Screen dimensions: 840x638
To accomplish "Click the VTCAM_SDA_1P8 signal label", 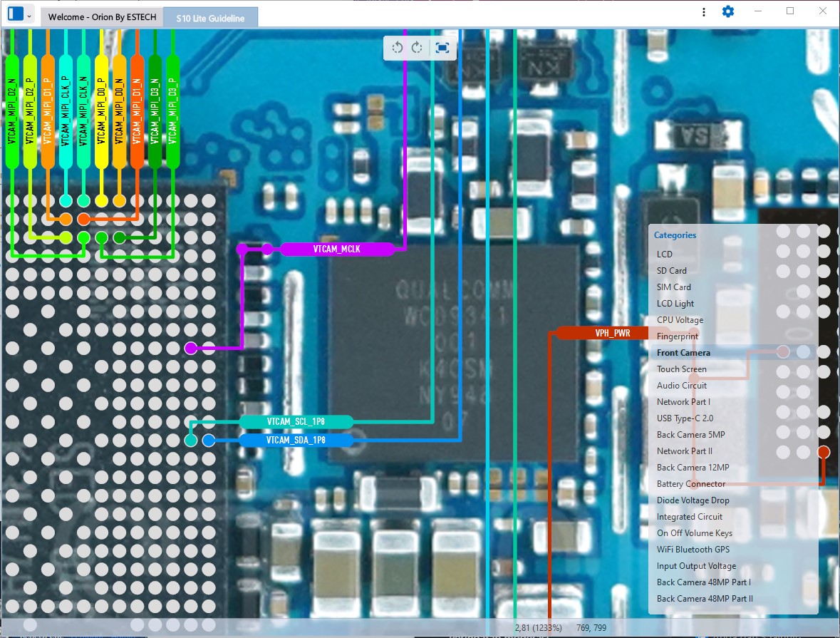I will (x=296, y=441).
